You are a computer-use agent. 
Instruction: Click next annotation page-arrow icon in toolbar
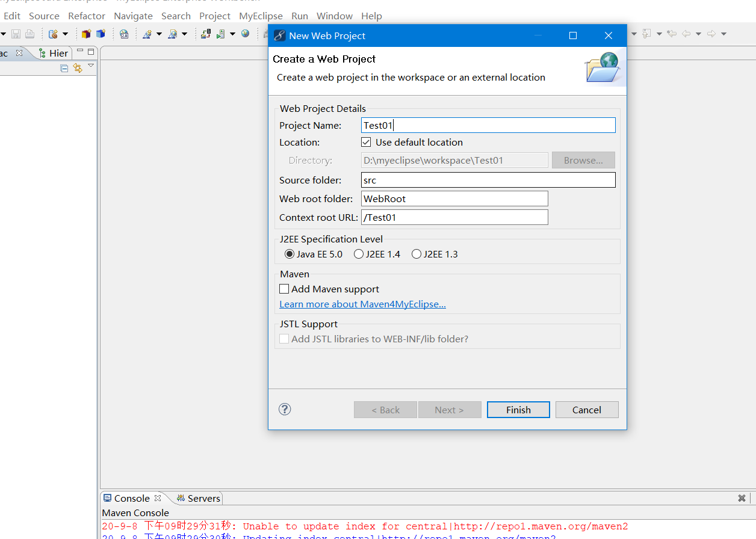(x=647, y=34)
